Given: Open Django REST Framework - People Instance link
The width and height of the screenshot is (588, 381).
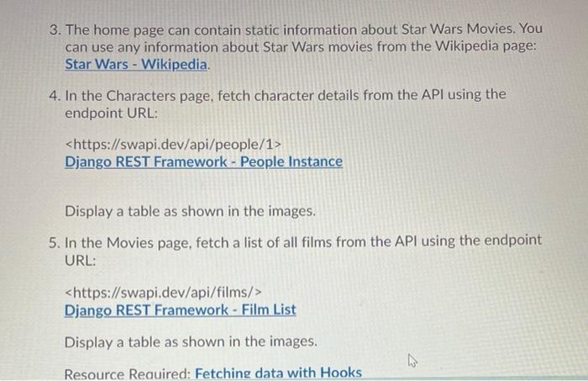Looking at the screenshot, I should tap(203, 161).
